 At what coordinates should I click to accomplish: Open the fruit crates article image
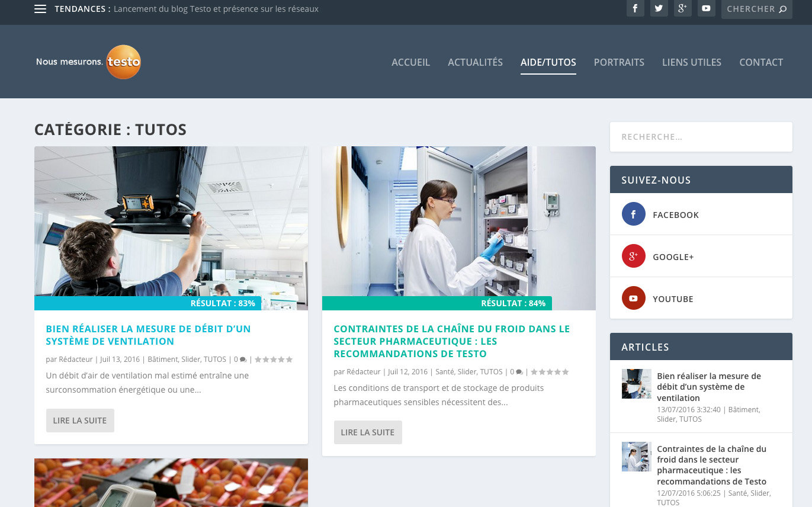point(171,483)
